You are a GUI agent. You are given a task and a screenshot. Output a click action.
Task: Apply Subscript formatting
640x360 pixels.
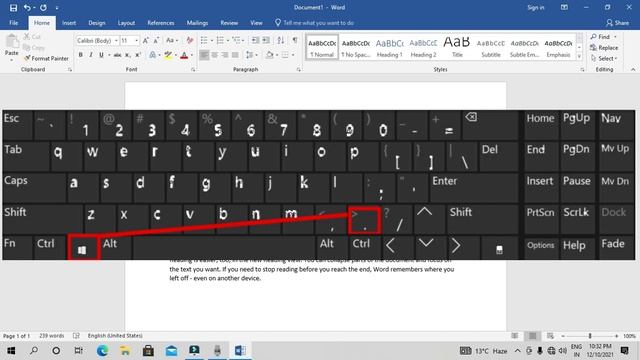[x=128, y=55]
